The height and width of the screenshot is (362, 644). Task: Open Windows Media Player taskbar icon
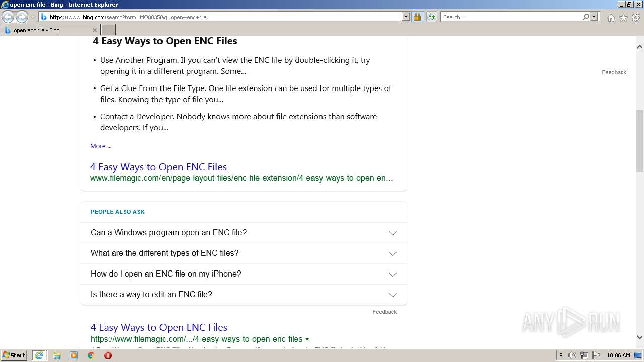[x=74, y=355]
